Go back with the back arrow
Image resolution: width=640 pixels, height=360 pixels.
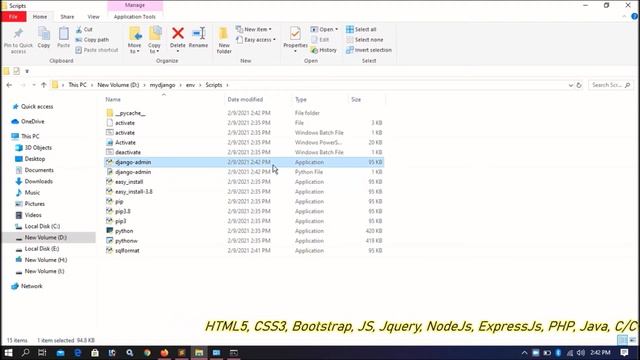(x=9, y=85)
